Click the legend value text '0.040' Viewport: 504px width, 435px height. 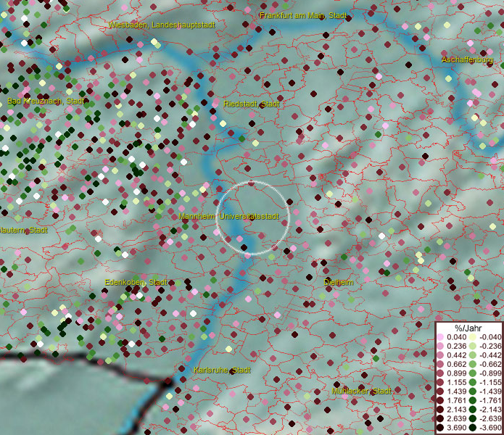pyautogui.click(x=456, y=337)
